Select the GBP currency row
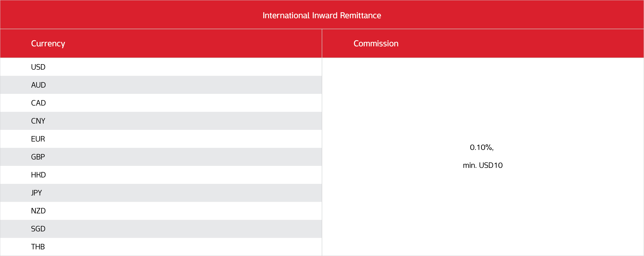 point(161,157)
